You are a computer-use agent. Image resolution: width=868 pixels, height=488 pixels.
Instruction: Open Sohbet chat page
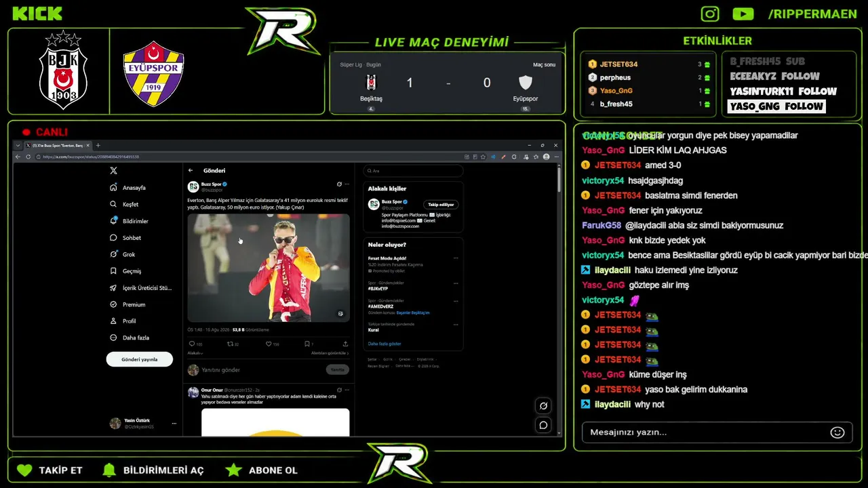pyautogui.click(x=125, y=238)
